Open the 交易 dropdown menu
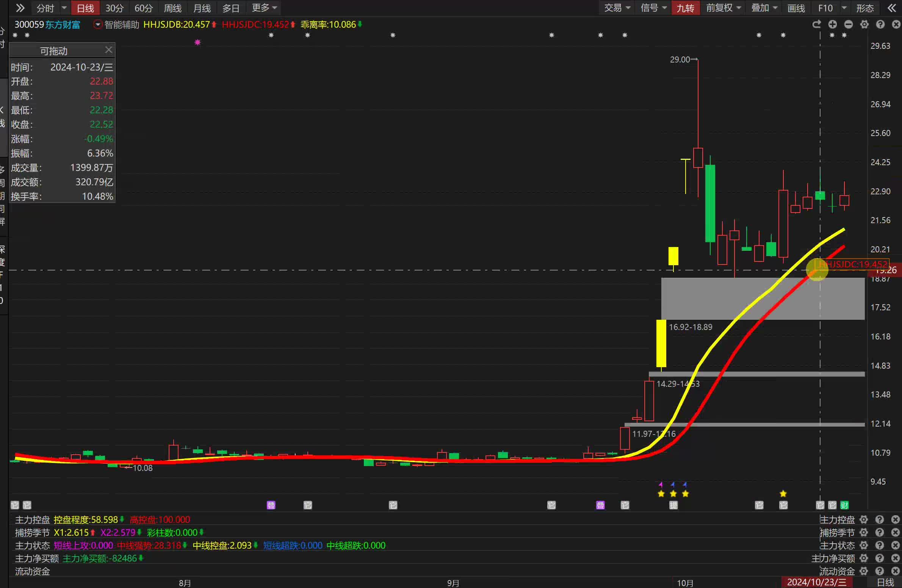The width and height of the screenshot is (902, 588). tap(617, 8)
